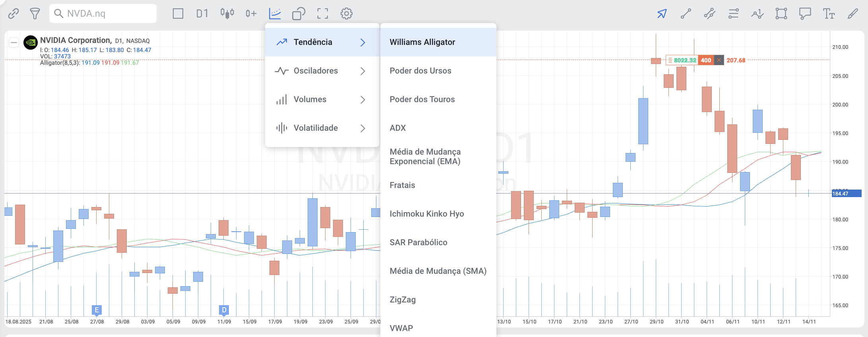Select the text label tool
The image size is (868, 337).
829,14
